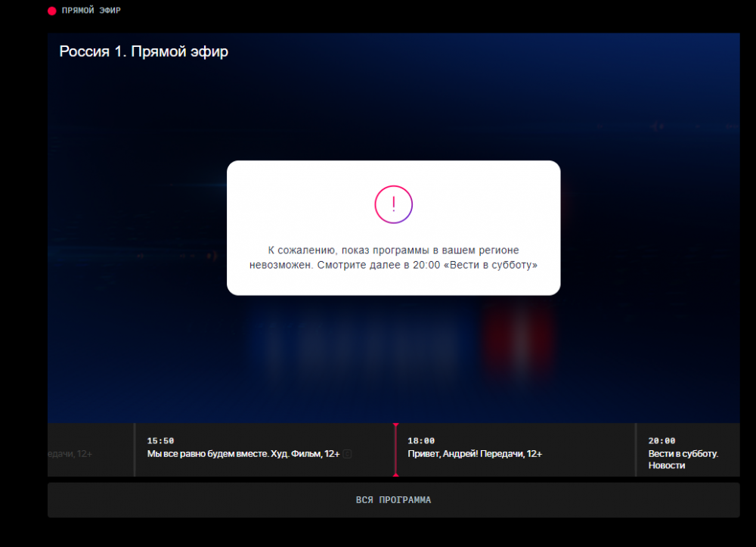Click the faint subtitles "C" badge after "Фильм, 12+"
Image resolution: width=756 pixels, height=547 pixels.
point(347,454)
